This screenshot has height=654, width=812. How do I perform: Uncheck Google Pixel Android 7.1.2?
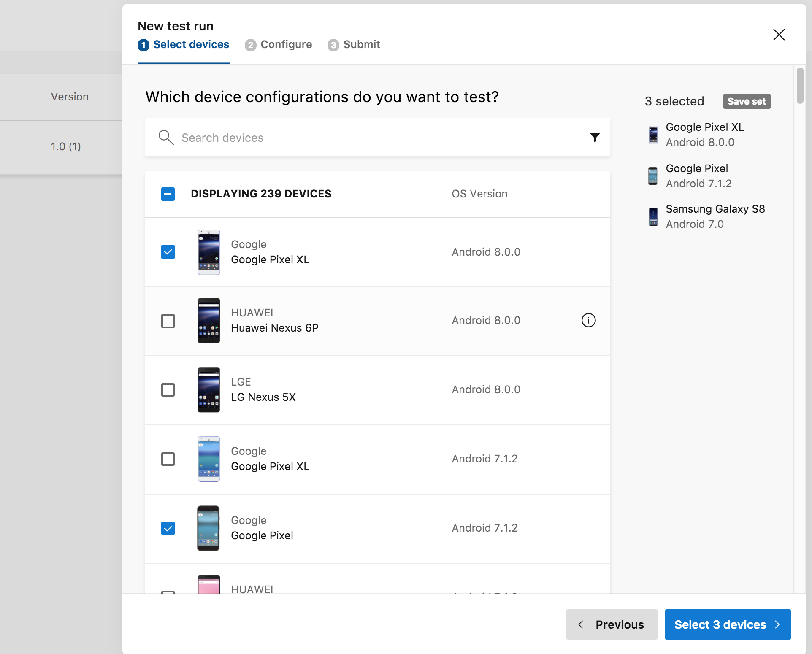click(x=168, y=528)
